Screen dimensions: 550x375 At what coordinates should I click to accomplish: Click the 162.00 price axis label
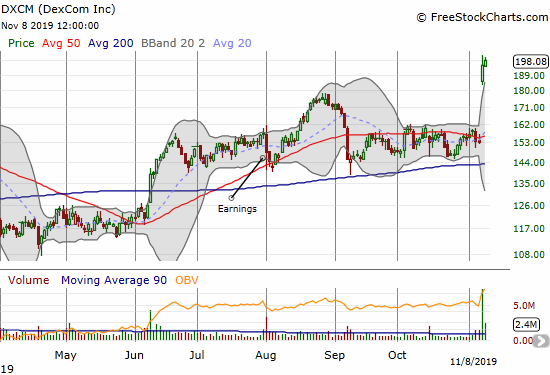coord(529,125)
